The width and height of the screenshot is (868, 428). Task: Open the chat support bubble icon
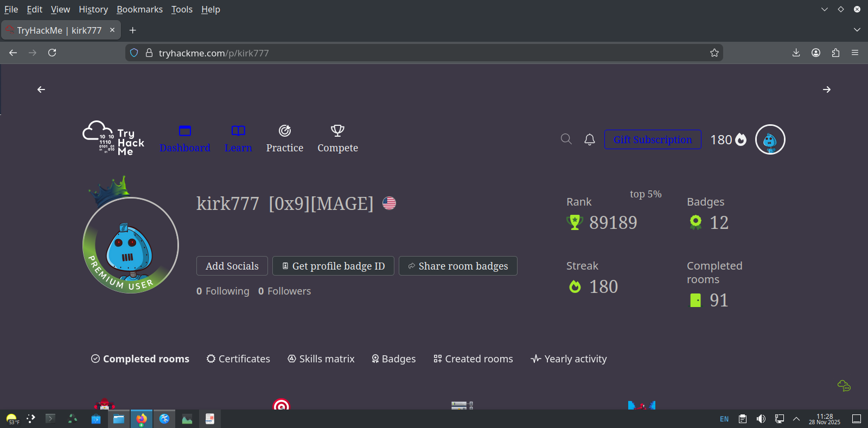(x=844, y=386)
